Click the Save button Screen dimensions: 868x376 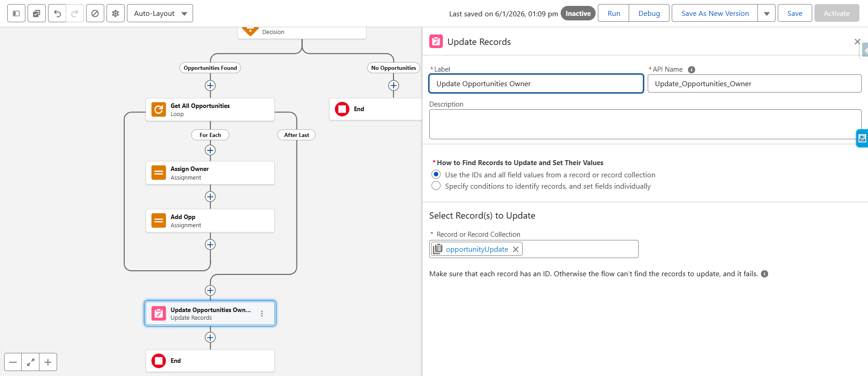tap(795, 14)
